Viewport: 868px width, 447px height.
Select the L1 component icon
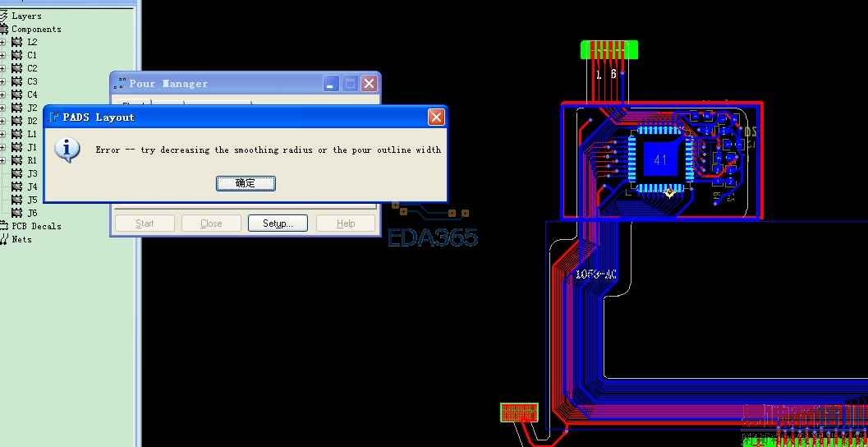coord(16,134)
